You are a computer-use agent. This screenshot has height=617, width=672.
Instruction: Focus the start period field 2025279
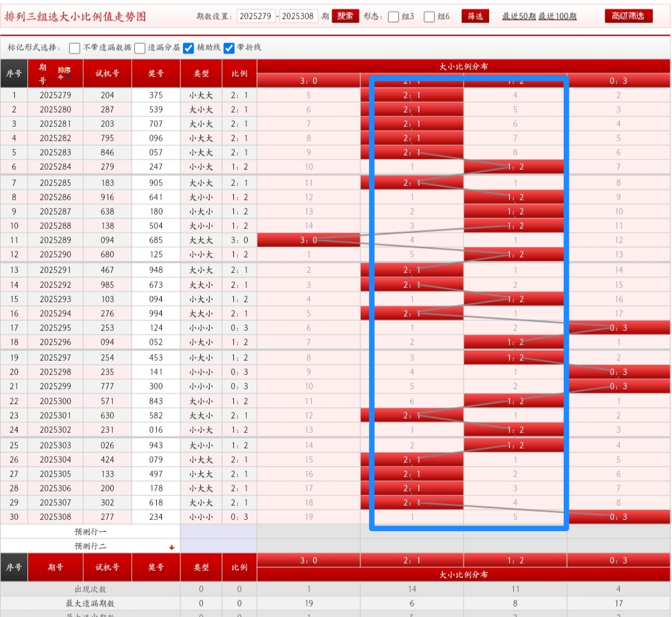[x=256, y=16]
